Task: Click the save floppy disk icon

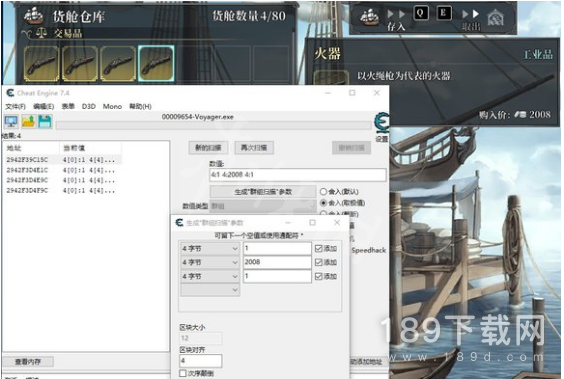Action: point(45,122)
